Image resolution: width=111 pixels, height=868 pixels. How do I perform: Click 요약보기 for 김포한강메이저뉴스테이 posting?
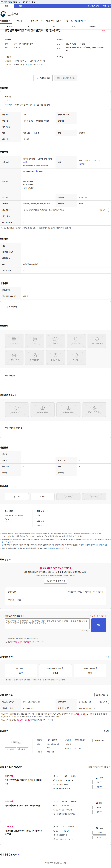pos(99,833)
